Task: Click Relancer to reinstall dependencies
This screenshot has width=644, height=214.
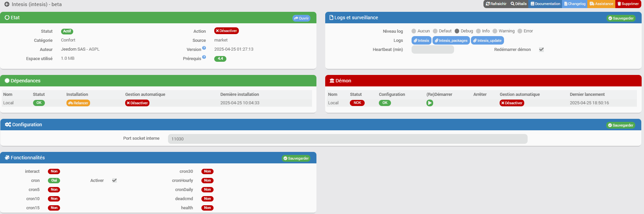Action: [x=78, y=103]
